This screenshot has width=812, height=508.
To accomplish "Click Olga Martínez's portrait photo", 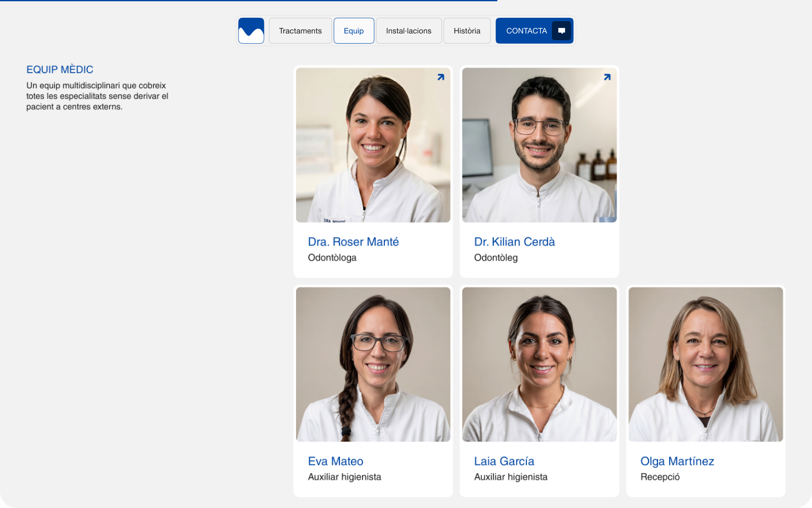I will pos(705,364).
